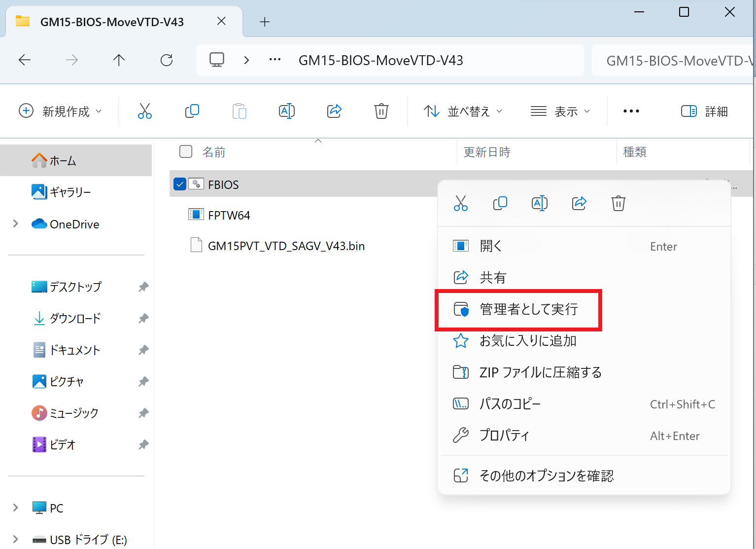This screenshot has height=549, width=756.
Task: Open the 並べ替え sort dropdown
Action: (x=463, y=111)
